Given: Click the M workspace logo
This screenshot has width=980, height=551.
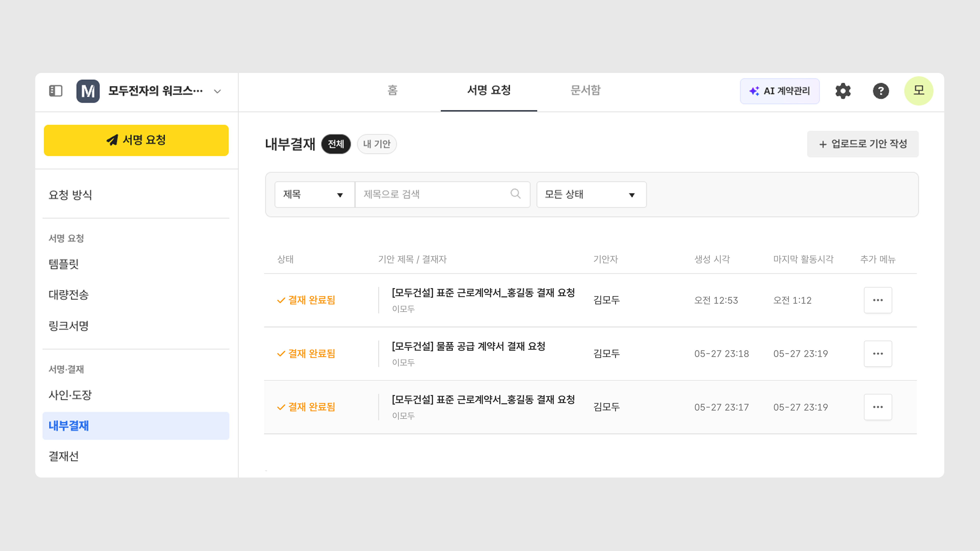Looking at the screenshot, I should [x=88, y=91].
